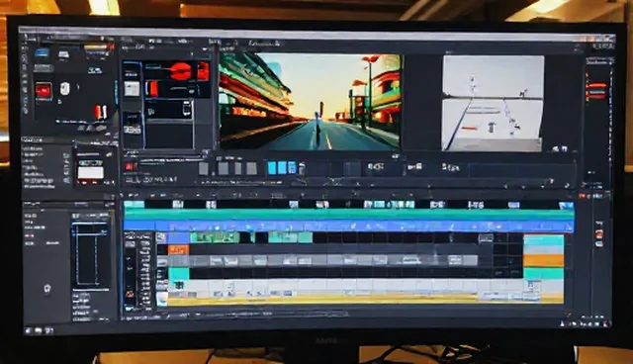Click the rightmost gray square transport button

(x=251, y=168)
